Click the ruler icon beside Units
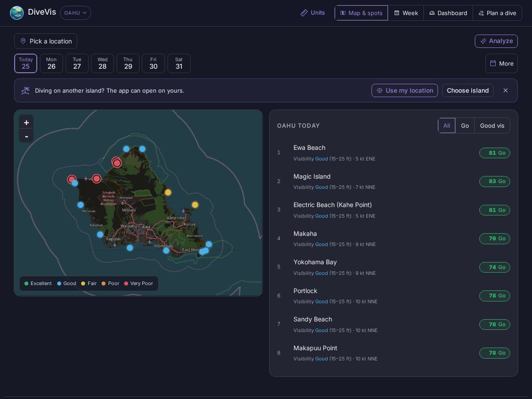The image size is (532, 399). click(304, 13)
